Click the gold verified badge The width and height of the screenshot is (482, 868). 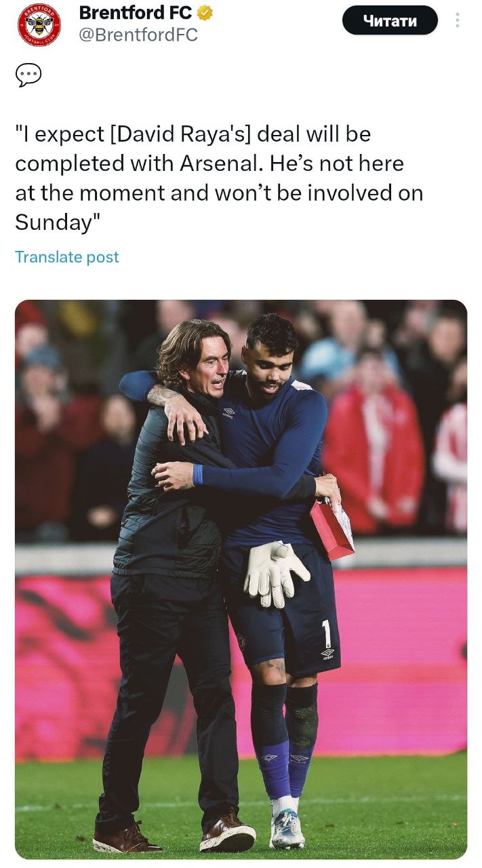pos(204,13)
